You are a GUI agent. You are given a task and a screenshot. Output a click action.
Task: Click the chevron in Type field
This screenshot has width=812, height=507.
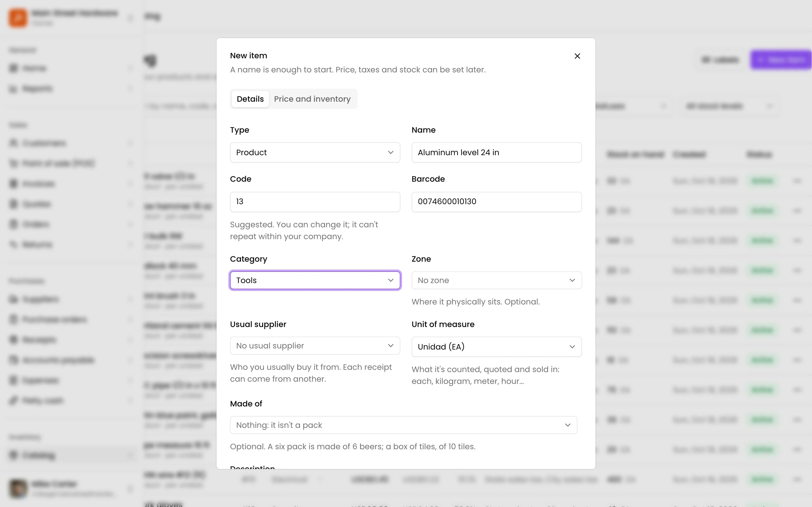click(390, 153)
